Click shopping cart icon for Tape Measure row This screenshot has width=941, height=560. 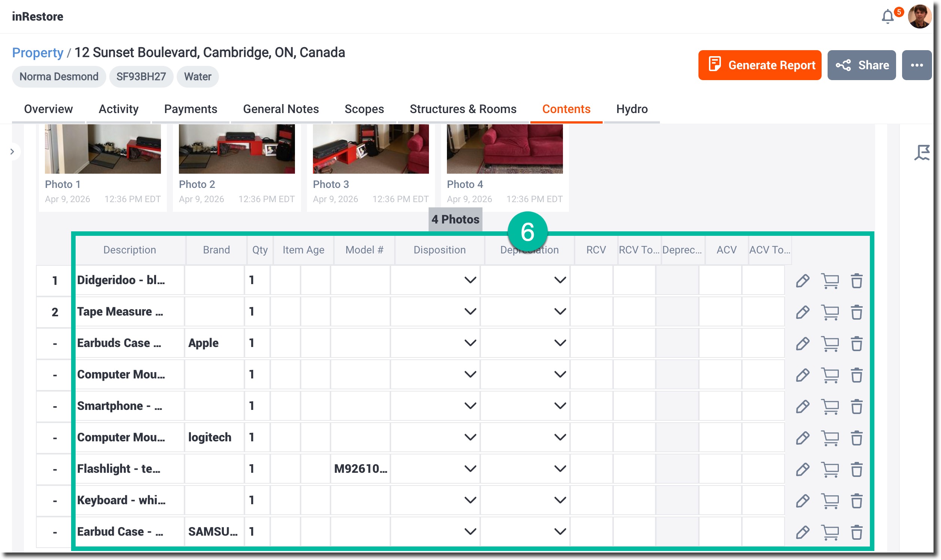pos(830,313)
